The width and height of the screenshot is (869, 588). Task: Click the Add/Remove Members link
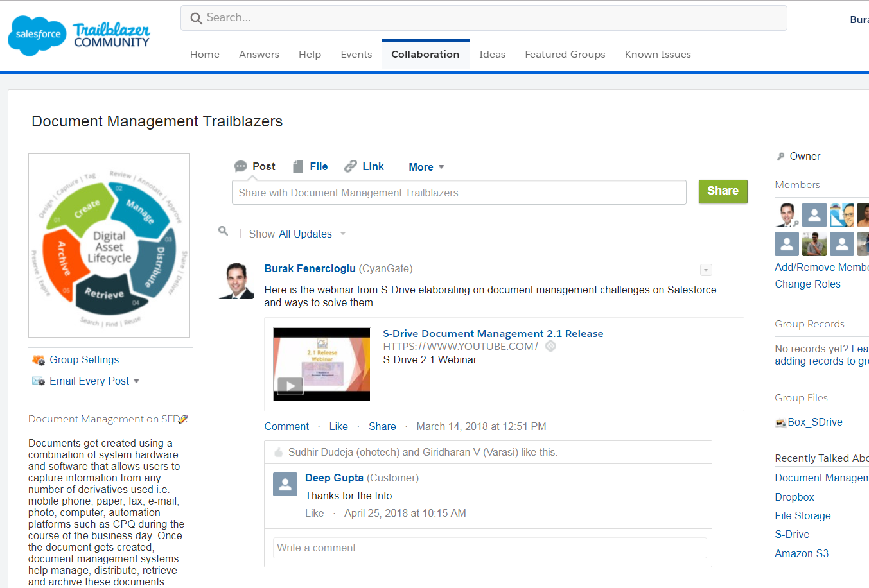pyautogui.click(x=821, y=268)
